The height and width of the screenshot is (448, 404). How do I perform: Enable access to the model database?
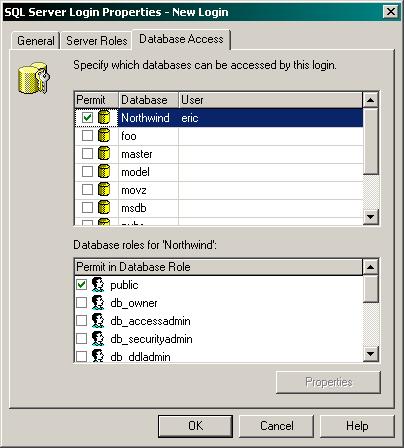(87, 171)
